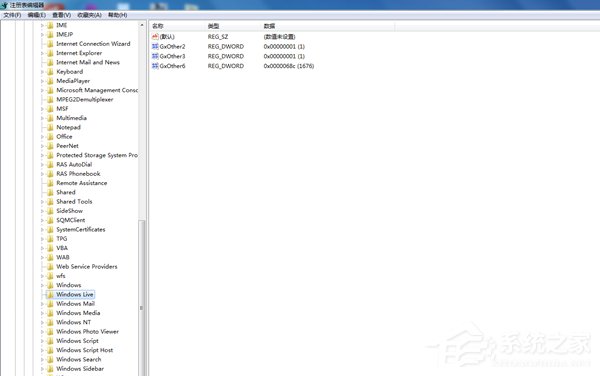Click the Notepad folder icon
Screen dimensions: 600x376
pos(50,127)
